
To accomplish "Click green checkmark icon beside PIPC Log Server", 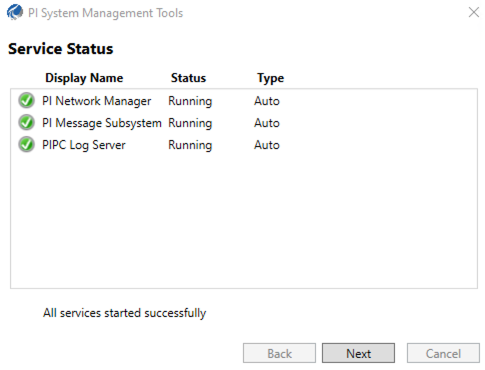I will click(26, 145).
